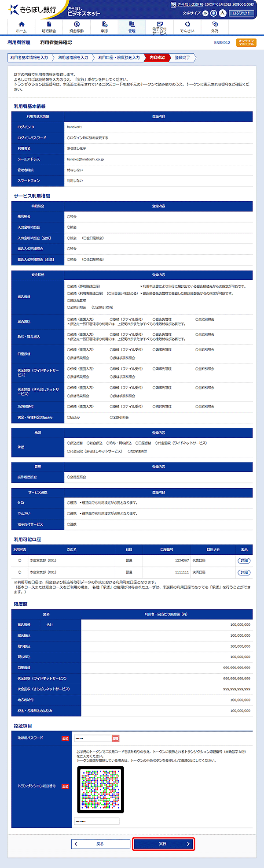Click email hanako@kiraboshi.co.jp
This screenshot has height=868, width=264.
[x=85, y=160]
